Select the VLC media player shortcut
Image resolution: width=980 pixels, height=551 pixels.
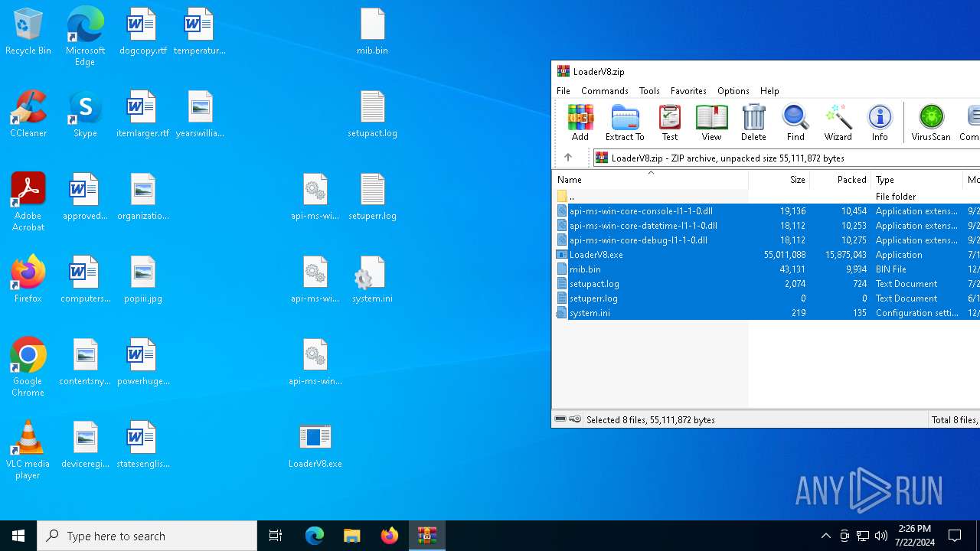pos(28,450)
